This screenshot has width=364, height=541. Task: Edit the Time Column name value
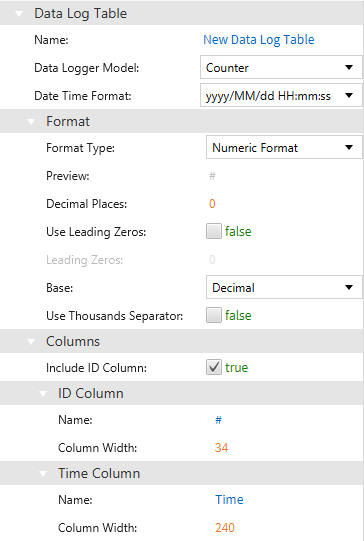[229, 500]
